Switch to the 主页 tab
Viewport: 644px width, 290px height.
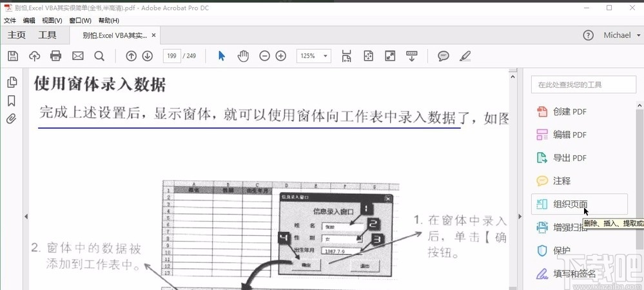click(16, 35)
